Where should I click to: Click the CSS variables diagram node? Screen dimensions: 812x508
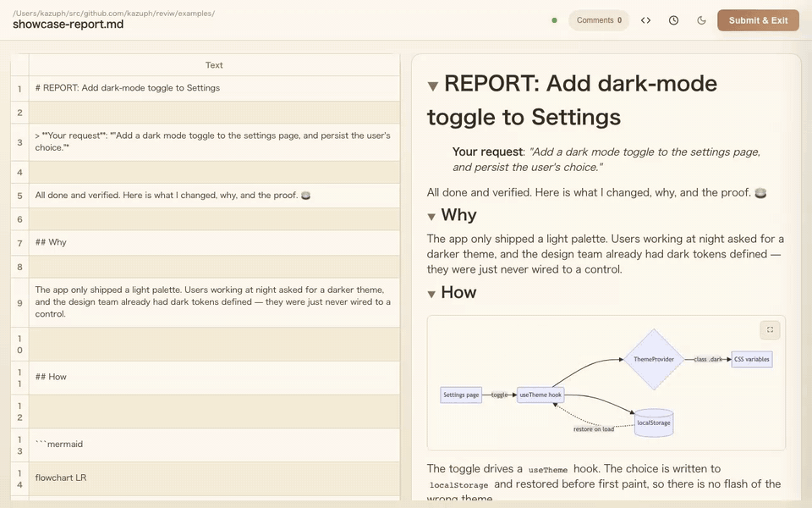tap(751, 359)
